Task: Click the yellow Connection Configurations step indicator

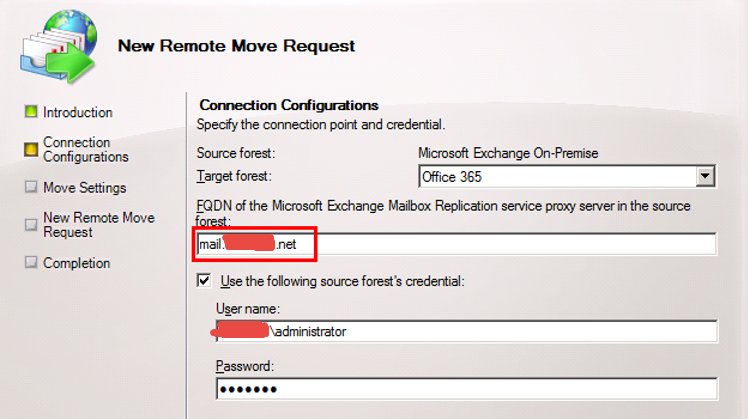Action: (x=31, y=149)
